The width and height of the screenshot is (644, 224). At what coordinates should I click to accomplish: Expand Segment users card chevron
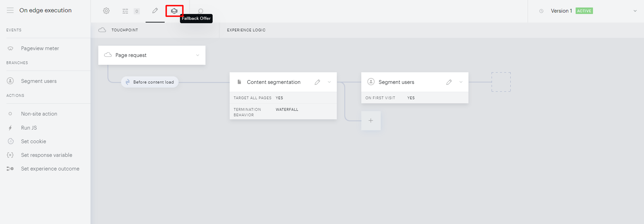click(x=461, y=82)
